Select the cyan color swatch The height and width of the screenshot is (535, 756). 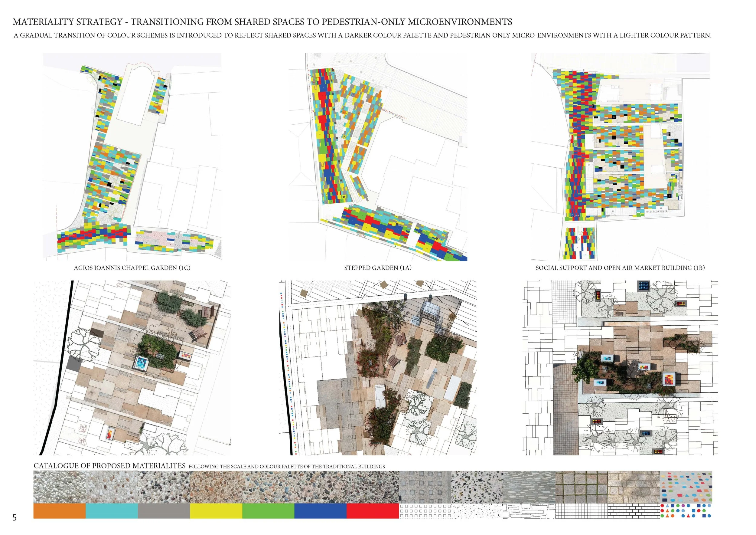112,510
